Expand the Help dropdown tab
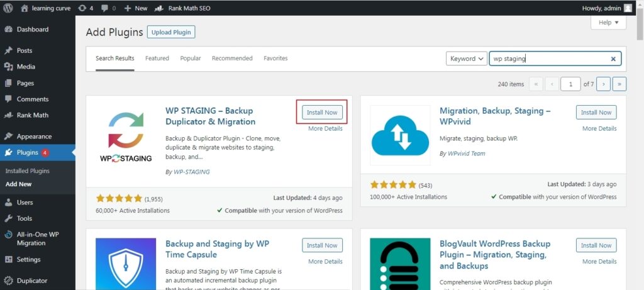This screenshot has width=644, height=290. [x=608, y=23]
